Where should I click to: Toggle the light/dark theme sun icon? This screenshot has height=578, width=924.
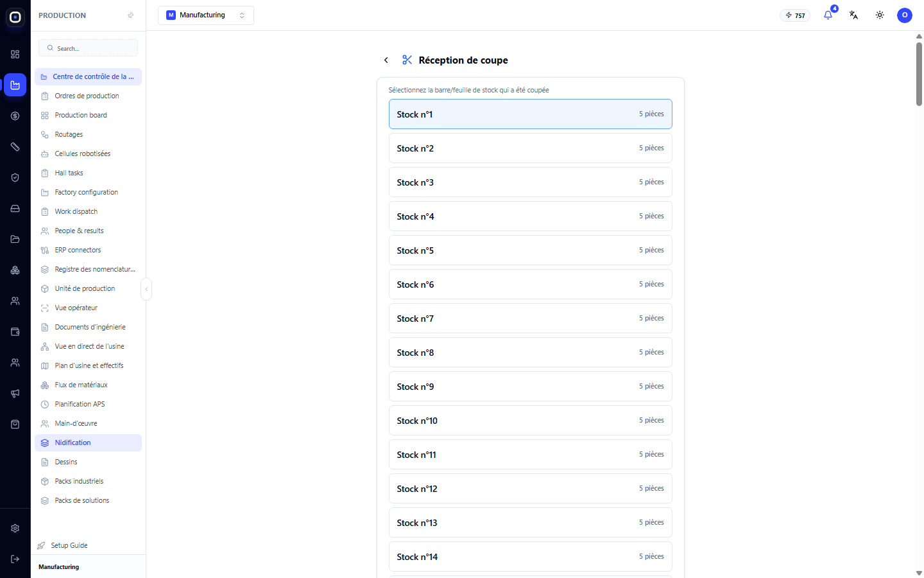coord(880,15)
